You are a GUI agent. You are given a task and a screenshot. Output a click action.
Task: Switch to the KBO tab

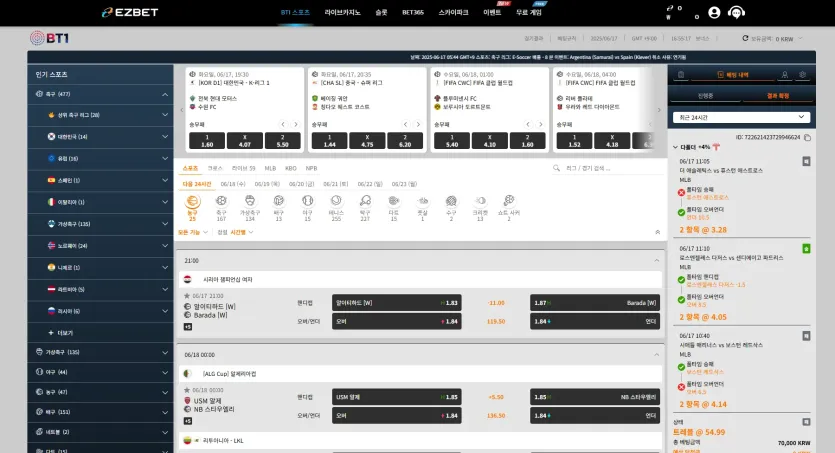coord(291,168)
